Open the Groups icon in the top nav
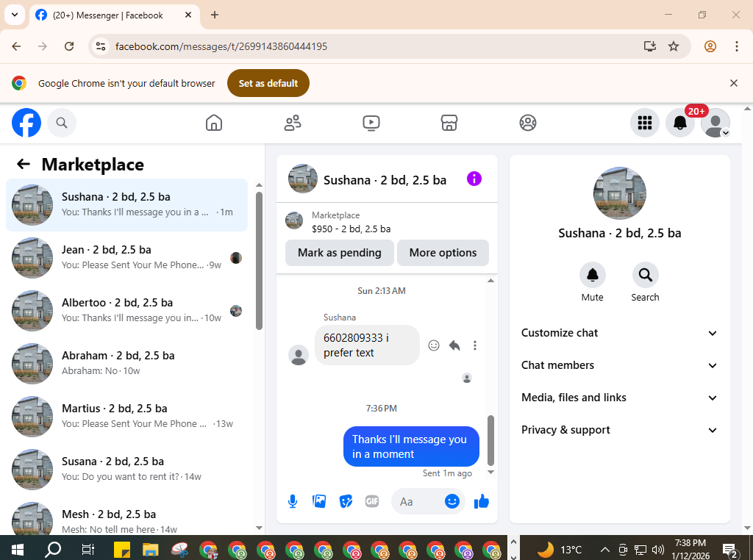Viewport: 753px width, 560px height. 528,123
